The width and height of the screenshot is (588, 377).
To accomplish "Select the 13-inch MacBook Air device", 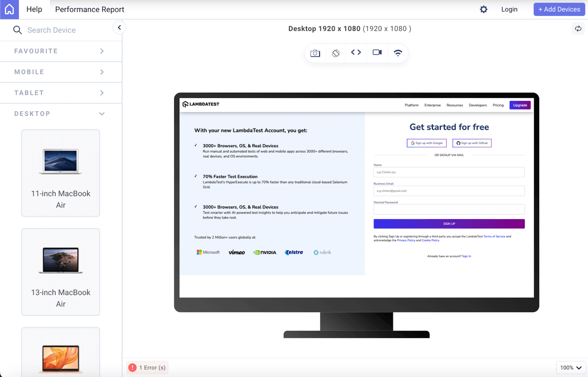I will pos(60,272).
